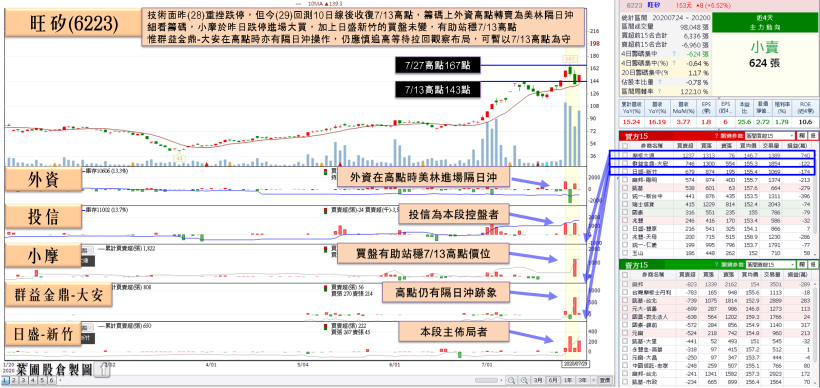
Task: Click ROE value 10.6 cell
Action: (805, 122)
